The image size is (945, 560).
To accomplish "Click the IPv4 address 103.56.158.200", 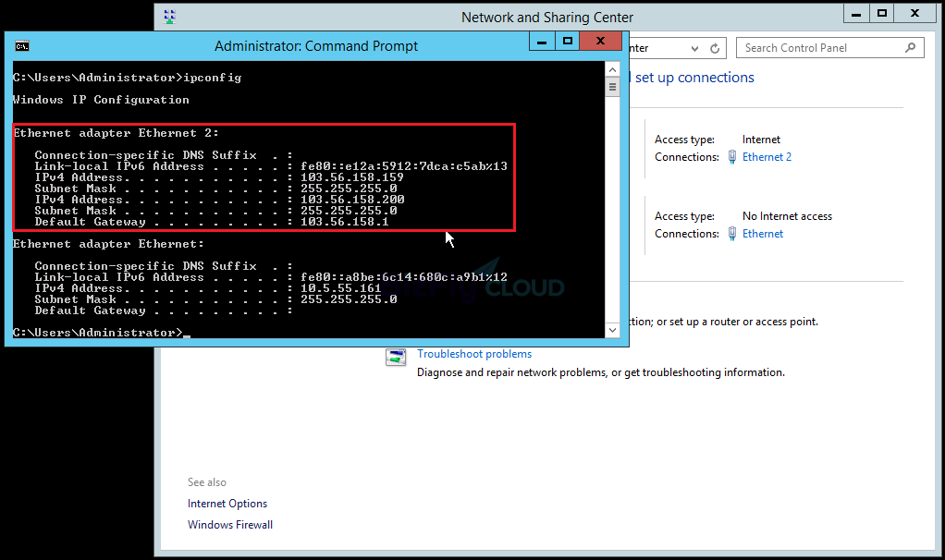I will pyautogui.click(x=352, y=200).
